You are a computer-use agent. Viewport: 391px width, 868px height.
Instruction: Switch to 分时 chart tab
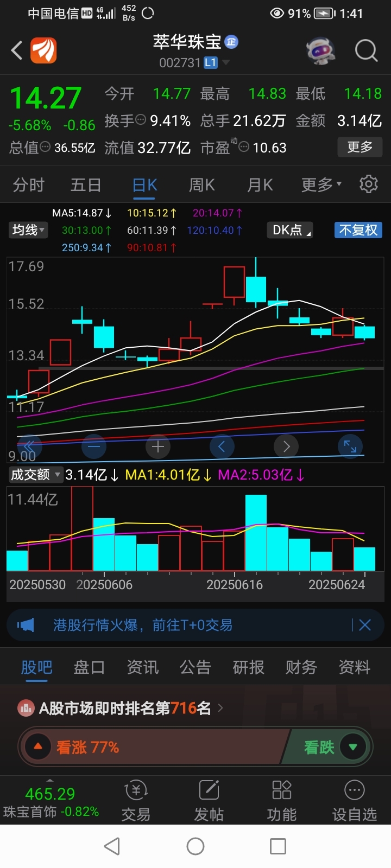[29, 184]
